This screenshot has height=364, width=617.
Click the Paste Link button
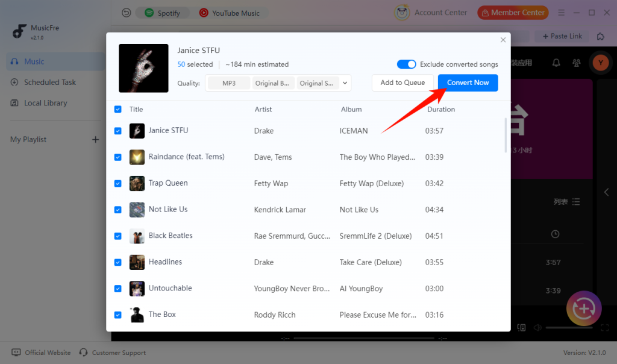point(562,36)
